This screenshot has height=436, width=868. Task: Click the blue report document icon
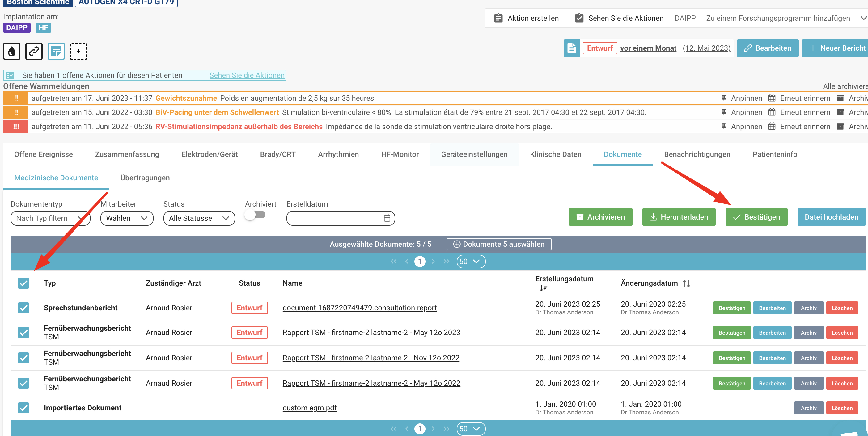pyautogui.click(x=571, y=48)
